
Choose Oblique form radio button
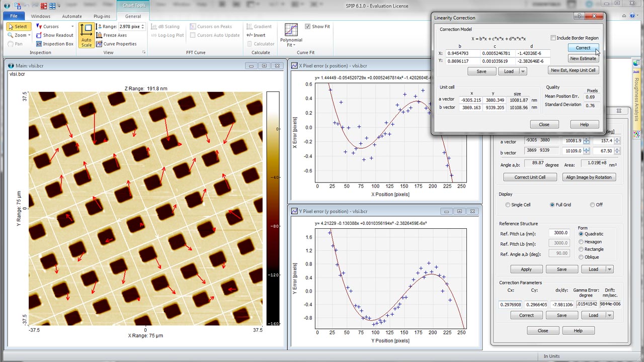581,257
